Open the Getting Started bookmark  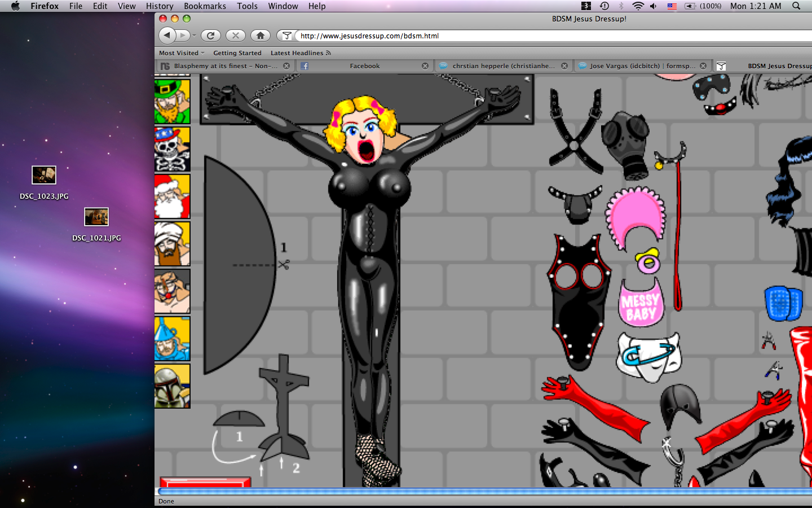tap(237, 53)
